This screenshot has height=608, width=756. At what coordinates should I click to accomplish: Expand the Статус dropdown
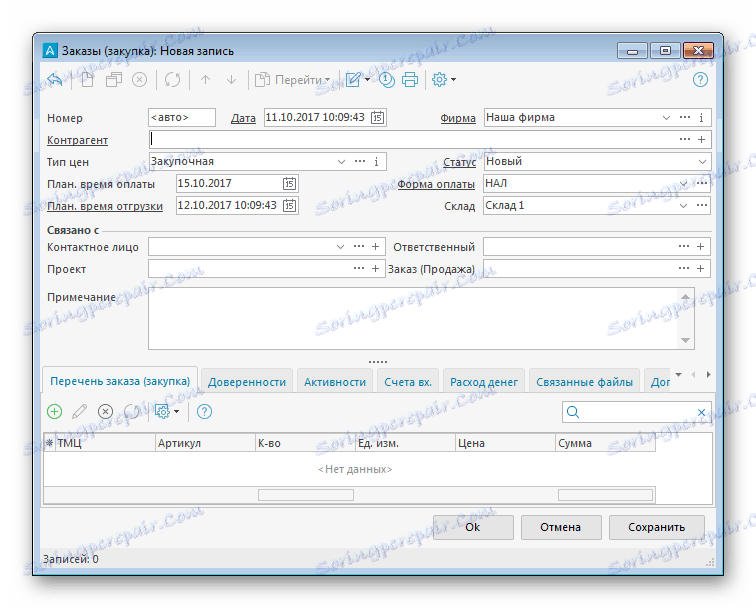click(702, 162)
